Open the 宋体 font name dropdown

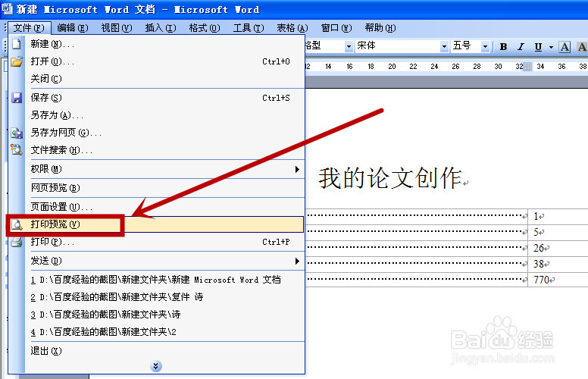click(x=444, y=47)
